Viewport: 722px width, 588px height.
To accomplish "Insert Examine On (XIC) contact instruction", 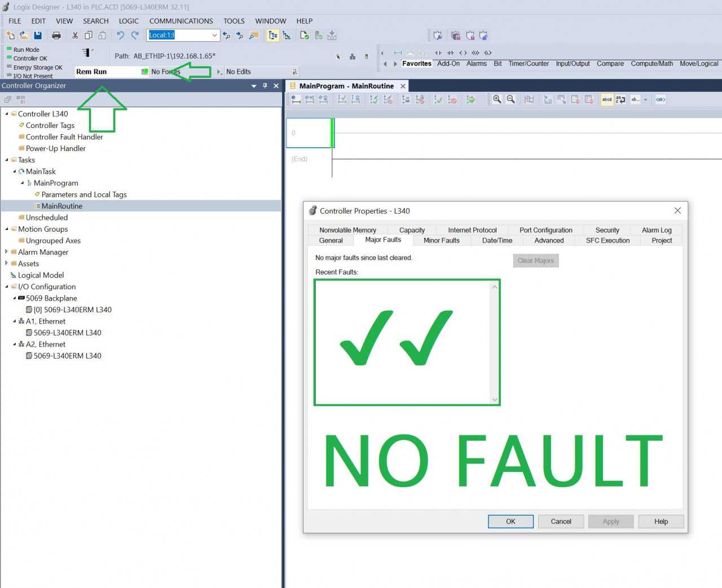I will point(438,53).
